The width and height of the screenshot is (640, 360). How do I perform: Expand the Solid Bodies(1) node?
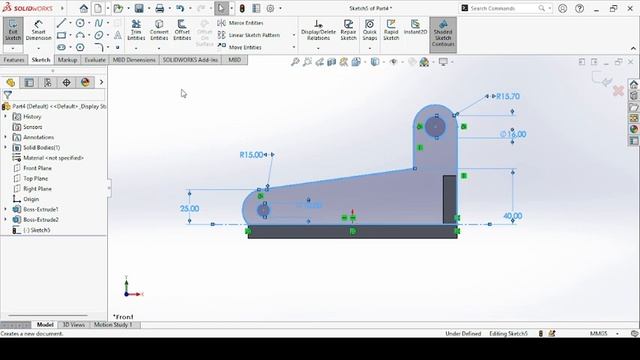point(5,147)
